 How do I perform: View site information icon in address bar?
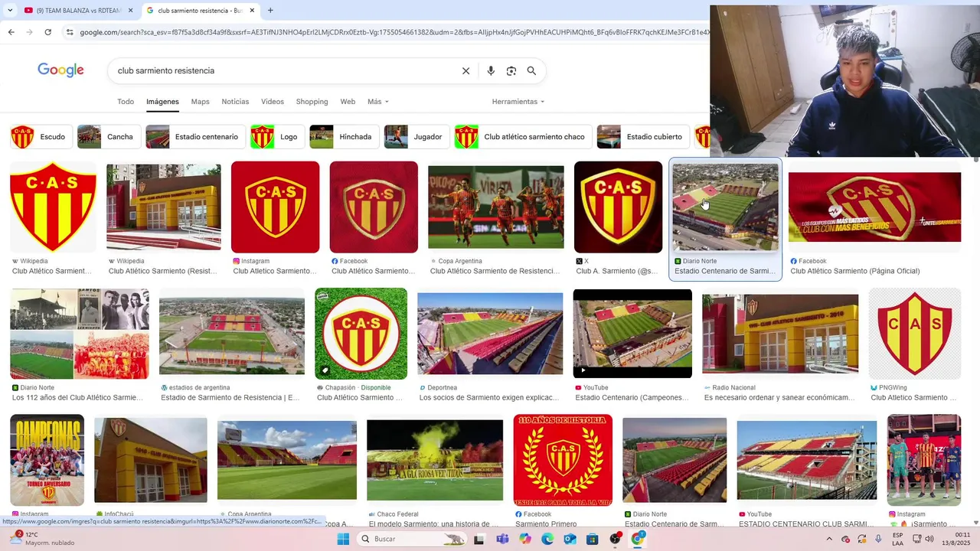70,32
